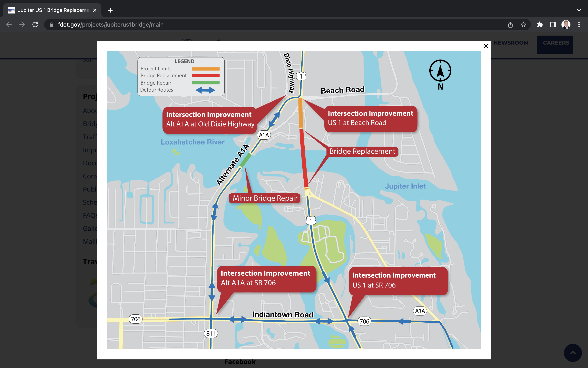Click the orange Project Limits legend swatch
This screenshot has width=588, height=368.
coord(206,69)
